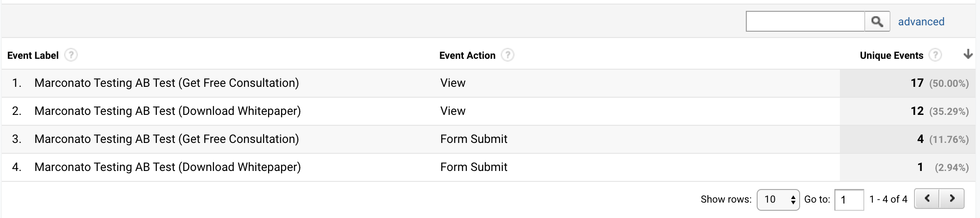Select row 3 Get Free Consultation label
The width and height of the screenshot is (980, 218).
coord(167,139)
